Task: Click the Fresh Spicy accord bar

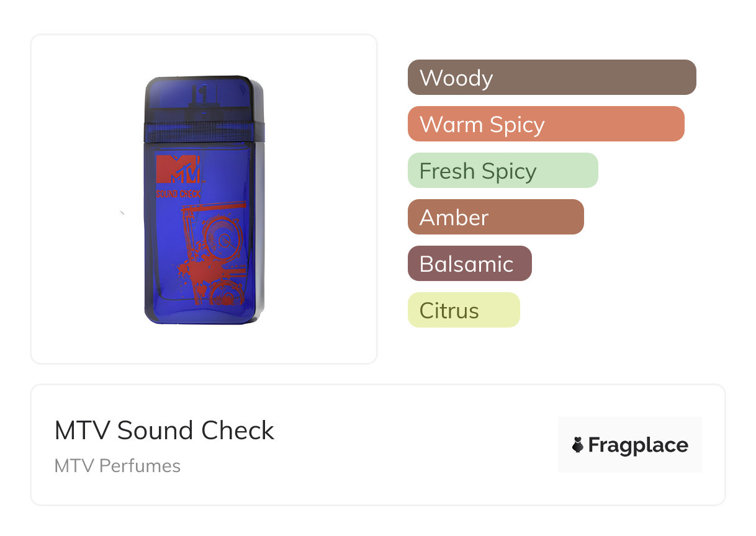Action: tap(503, 171)
